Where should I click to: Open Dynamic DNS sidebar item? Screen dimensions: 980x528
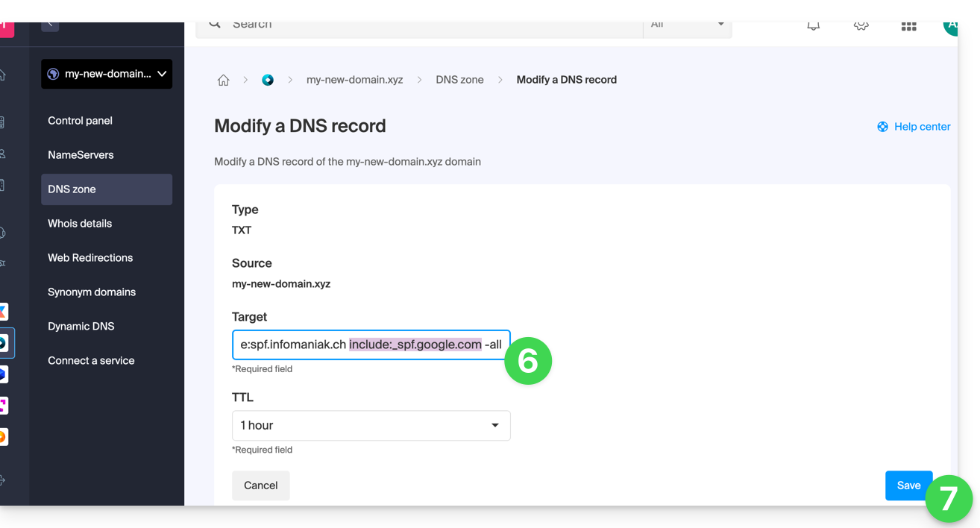pyautogui.click(x=81, y=327)
